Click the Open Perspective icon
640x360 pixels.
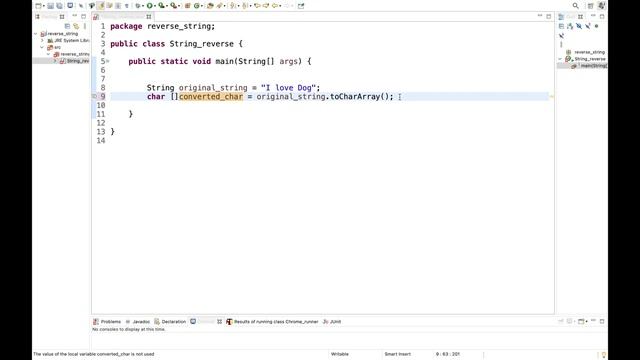[x=591, y=6]
